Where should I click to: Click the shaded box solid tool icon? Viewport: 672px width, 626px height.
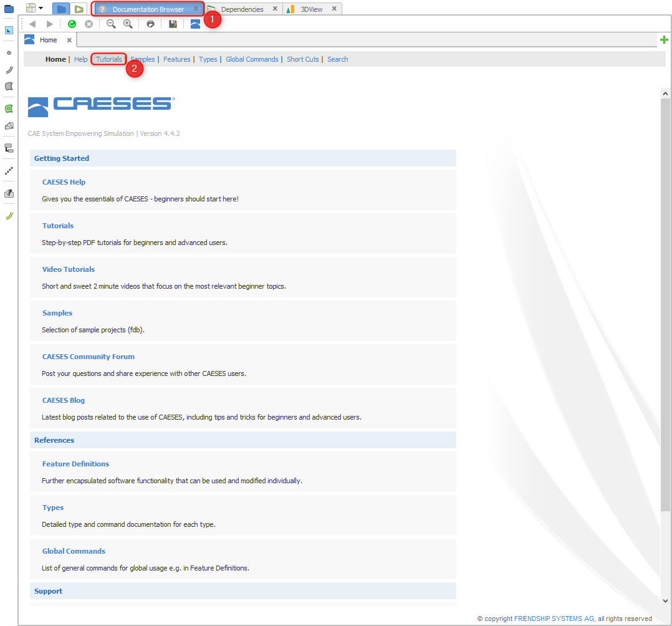pos(9,193)
